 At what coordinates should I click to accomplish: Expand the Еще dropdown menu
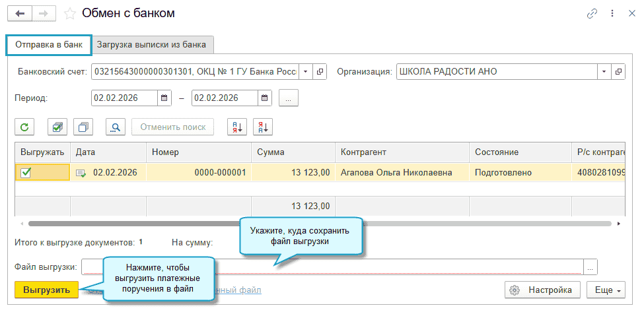click(x=606, y=290)
